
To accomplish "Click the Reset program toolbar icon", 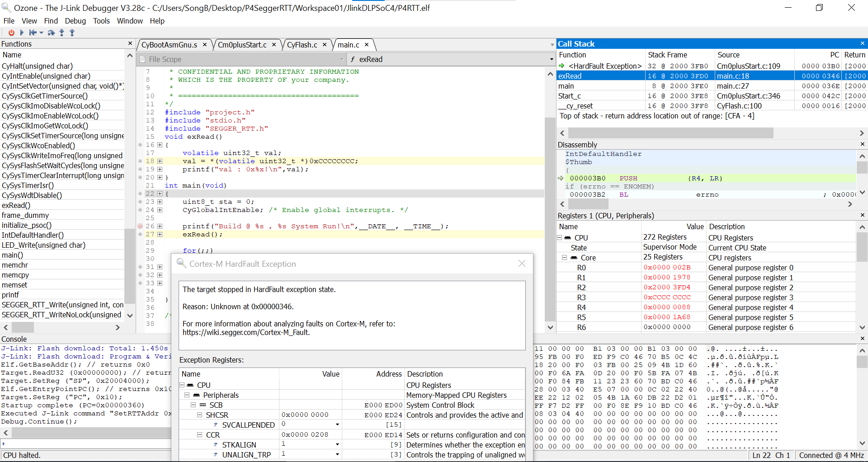I will tap(33, 33).
